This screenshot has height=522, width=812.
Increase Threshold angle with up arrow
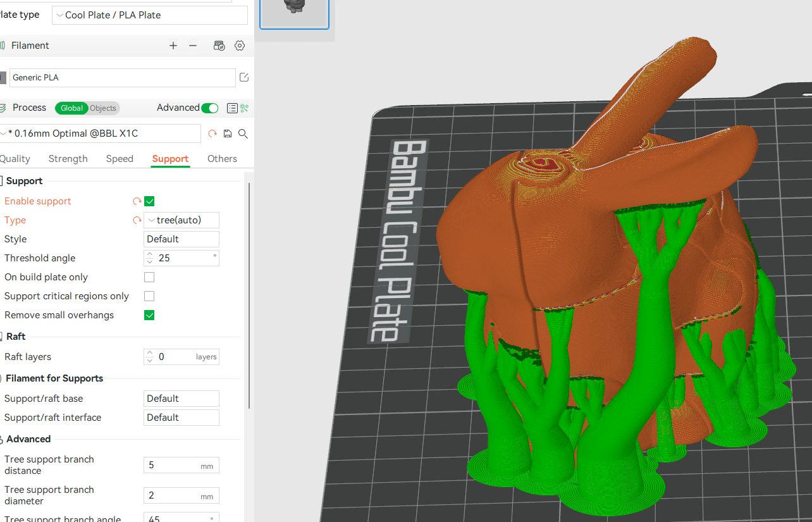point(150,254)
